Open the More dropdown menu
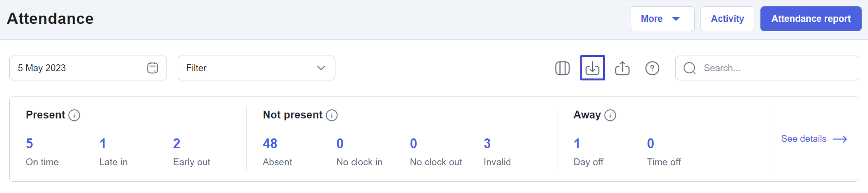Image resolution: width=868 pixels, height=193 pixels. coord(662,19)
